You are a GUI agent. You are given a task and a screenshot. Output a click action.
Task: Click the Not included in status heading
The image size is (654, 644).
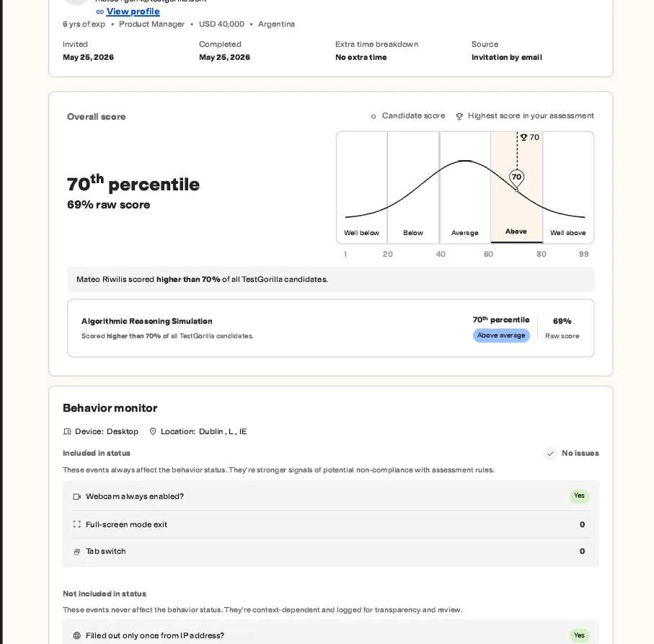105,594
